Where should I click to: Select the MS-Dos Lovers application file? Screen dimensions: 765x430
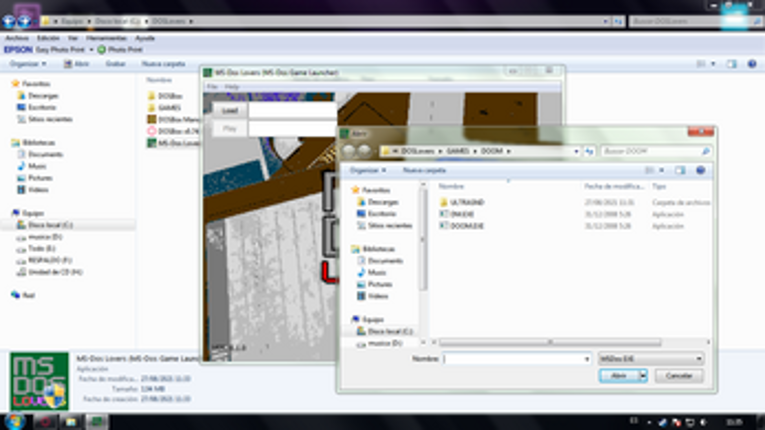174,143
